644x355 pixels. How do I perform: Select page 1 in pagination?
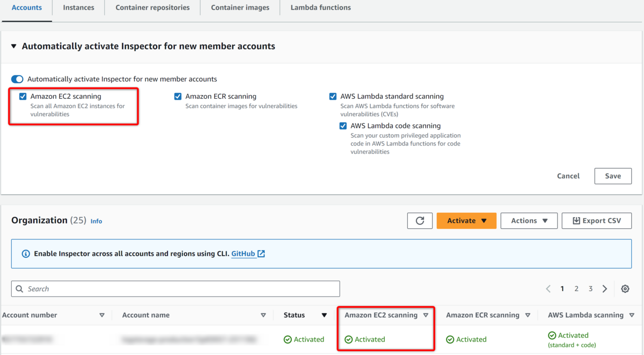(x=562, y=289)
